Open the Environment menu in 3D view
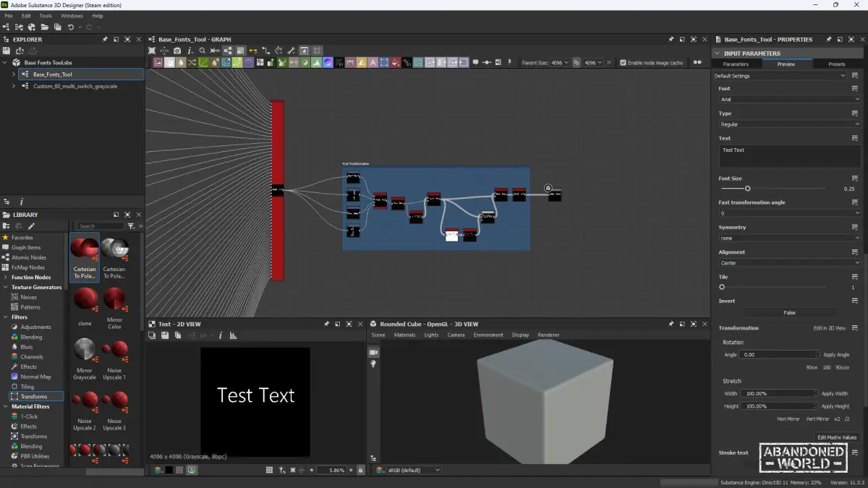868x488 pixels. [488, 335]
